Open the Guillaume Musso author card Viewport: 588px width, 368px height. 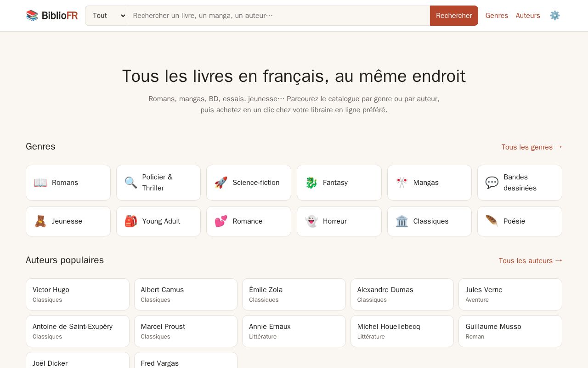pos(510,331)
